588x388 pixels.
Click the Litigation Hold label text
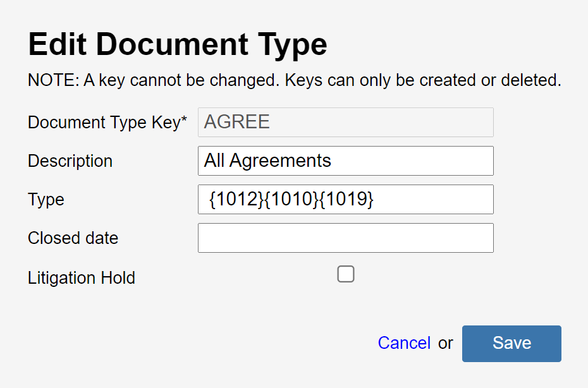(x=81, y=277)
